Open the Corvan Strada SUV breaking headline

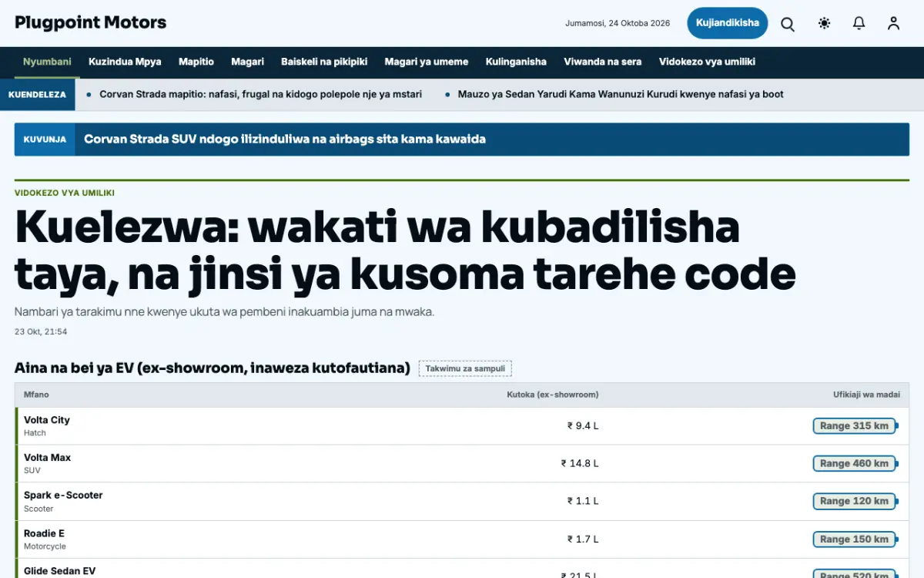[285, 139]
